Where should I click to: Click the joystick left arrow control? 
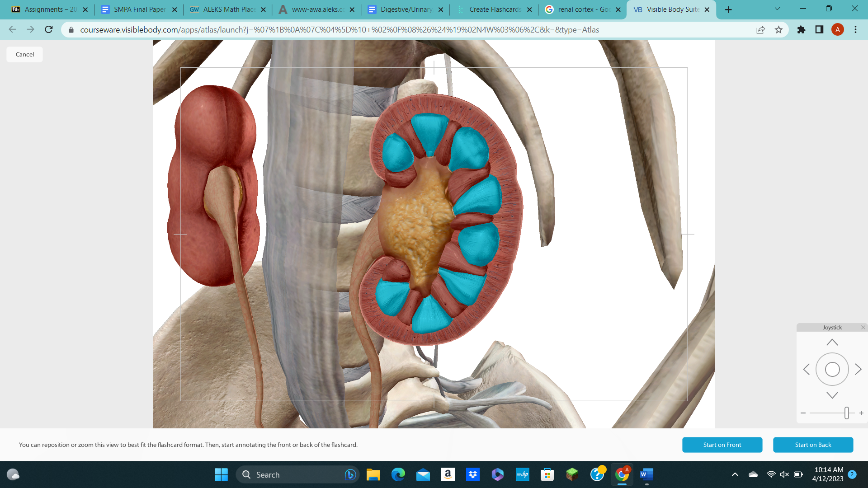807,369
